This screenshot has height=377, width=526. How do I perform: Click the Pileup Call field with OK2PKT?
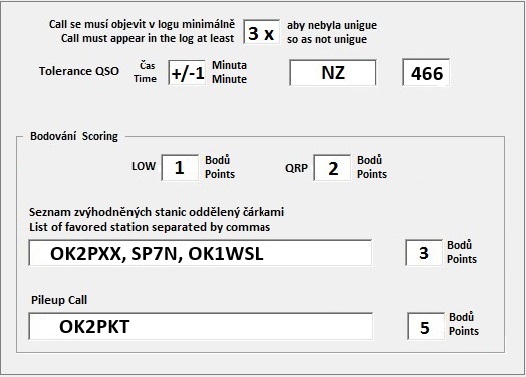pyautogui.click(x=201, y=326)
